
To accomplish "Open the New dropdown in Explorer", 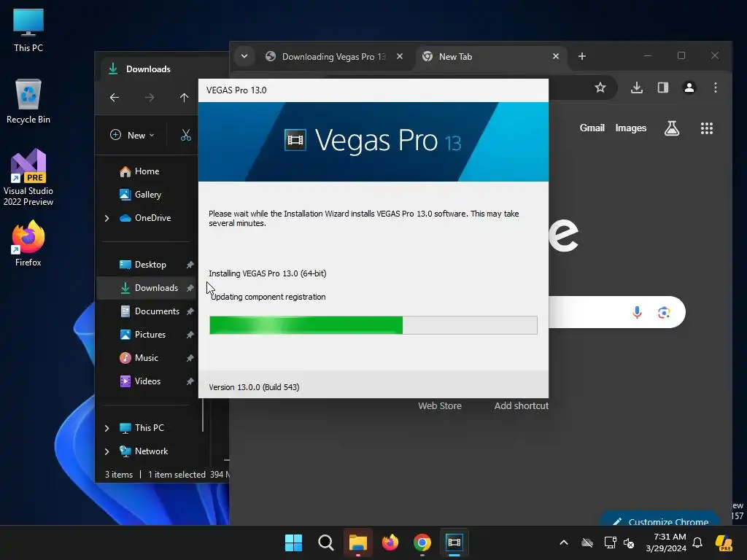I will coord(133,135).
